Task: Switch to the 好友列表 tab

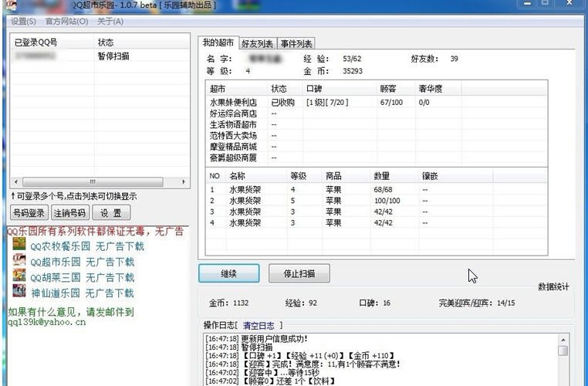Action: pos(257,44)
